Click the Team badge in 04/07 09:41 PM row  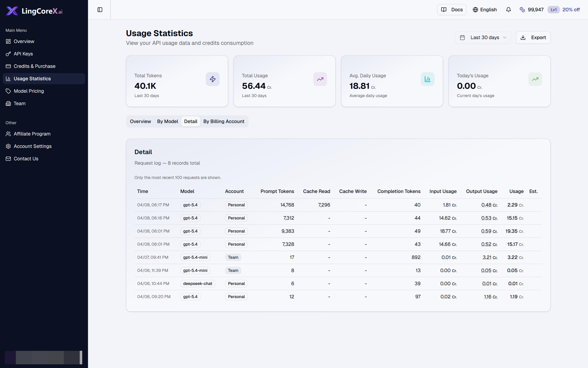233,257
